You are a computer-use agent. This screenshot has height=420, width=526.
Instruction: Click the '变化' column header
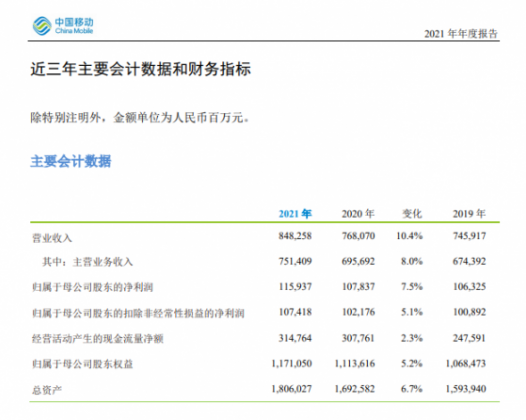coord(412,214)
